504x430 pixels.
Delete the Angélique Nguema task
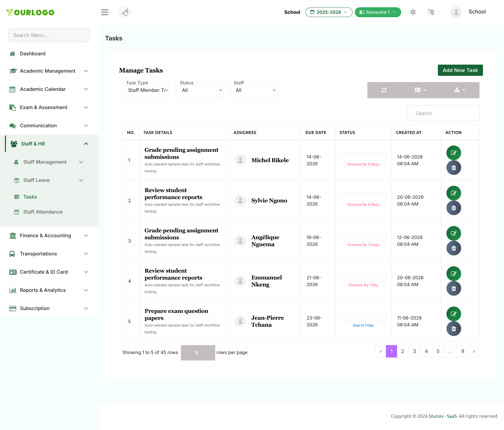(453, 248)
